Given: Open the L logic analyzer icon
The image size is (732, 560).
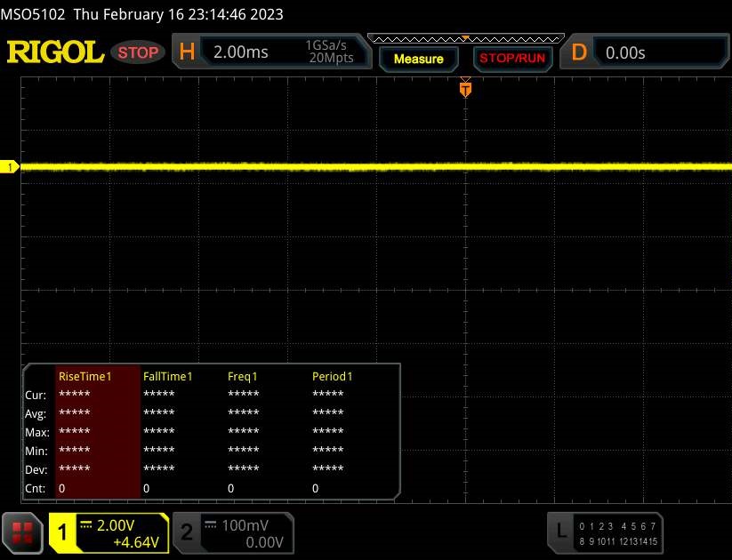Looking at the screenshot, I should [561, 532].
